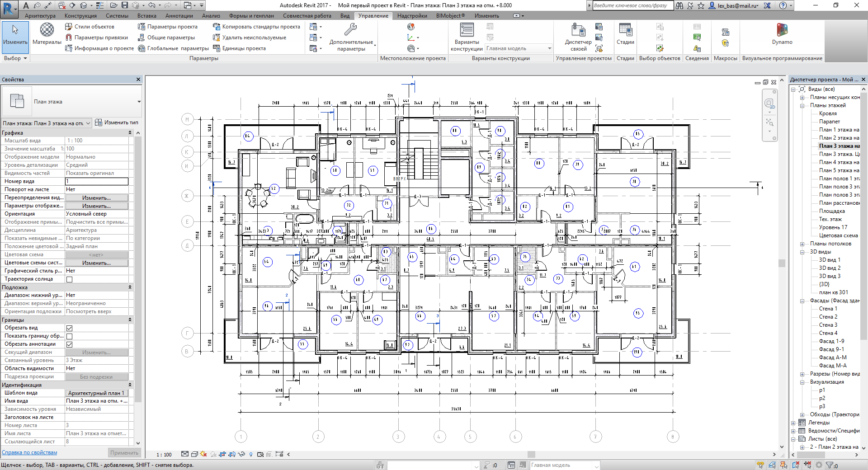Image resolution: width=868 pixels, height=470 pixels.
Task: Open Design Options (Варианты конструкции) icon
Action: pyautogui.click(x=467, y=34)
